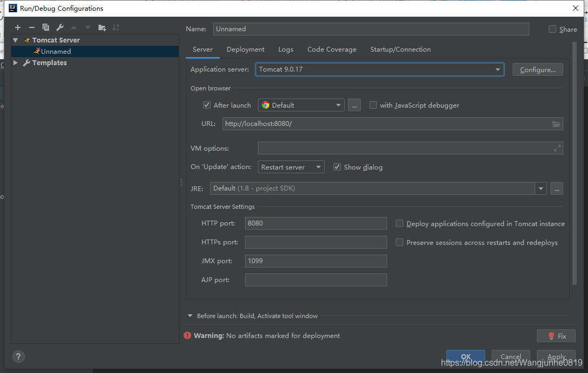Click the Templates label
The width and height of the screenshot is (588, 373).
50,62
